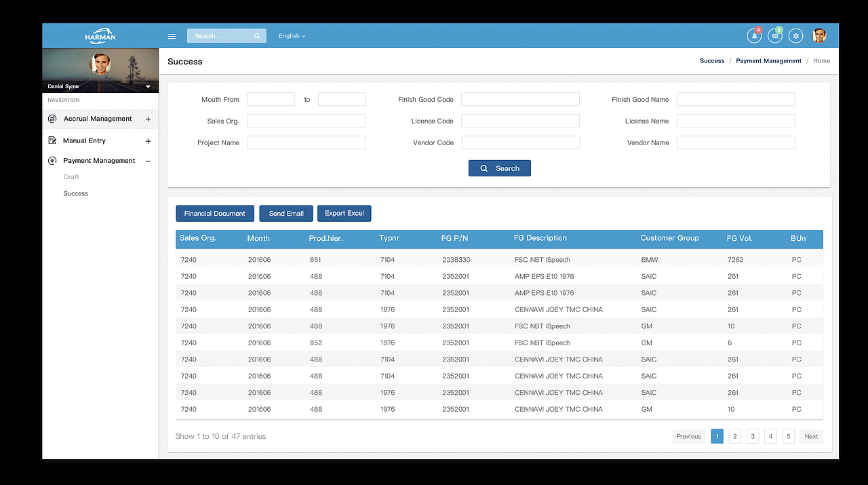This screenshot has height=485, width=868.
Task: Click the BMW customer group cell
Action: (650, 260)
